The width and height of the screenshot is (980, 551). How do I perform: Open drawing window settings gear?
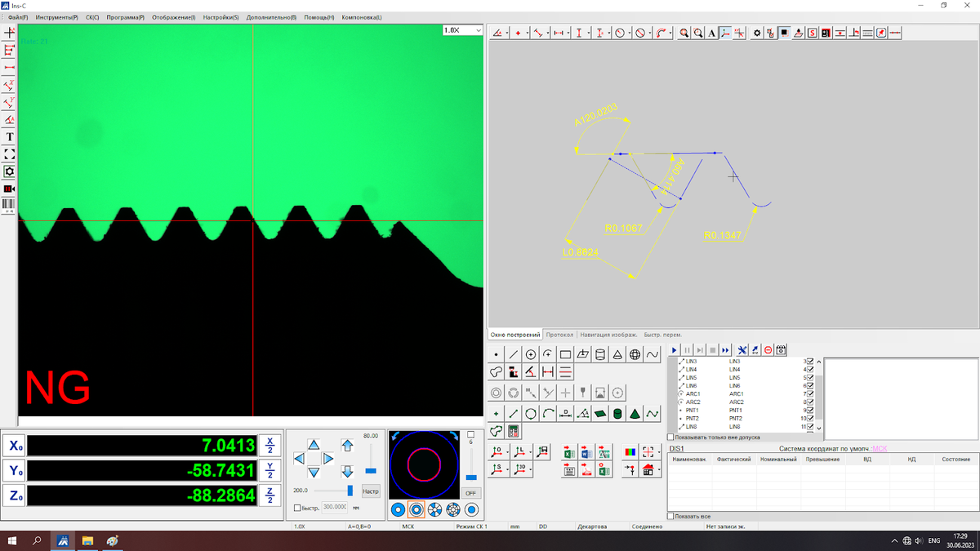click(x=757, y=33)
